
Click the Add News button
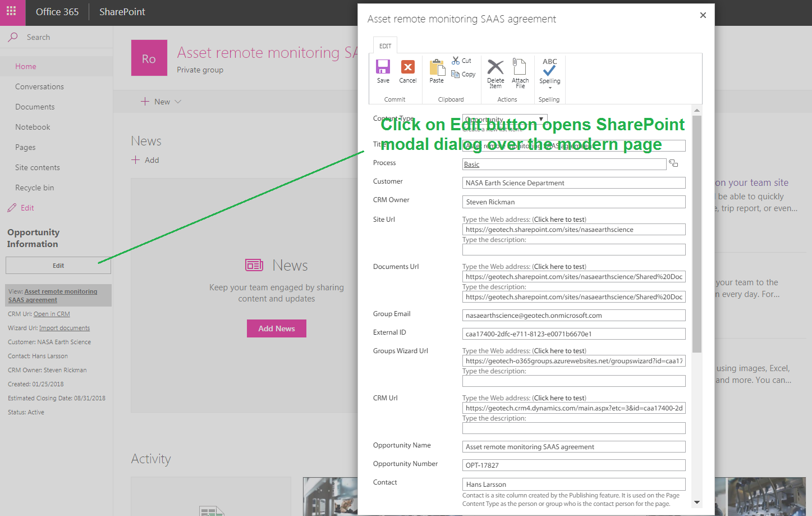(276, 330)
